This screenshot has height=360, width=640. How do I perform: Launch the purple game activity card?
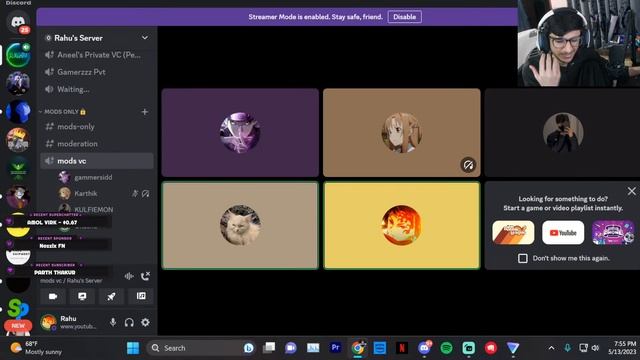(613, 233)
